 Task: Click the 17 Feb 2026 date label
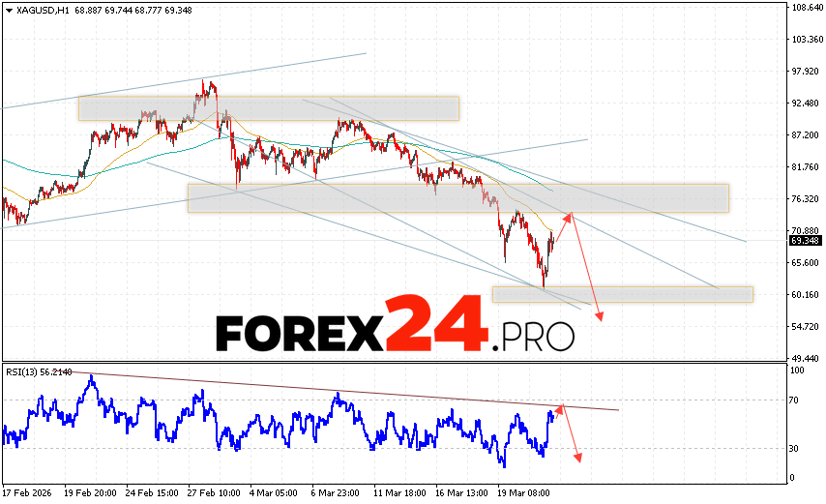(x=31, y=491)
